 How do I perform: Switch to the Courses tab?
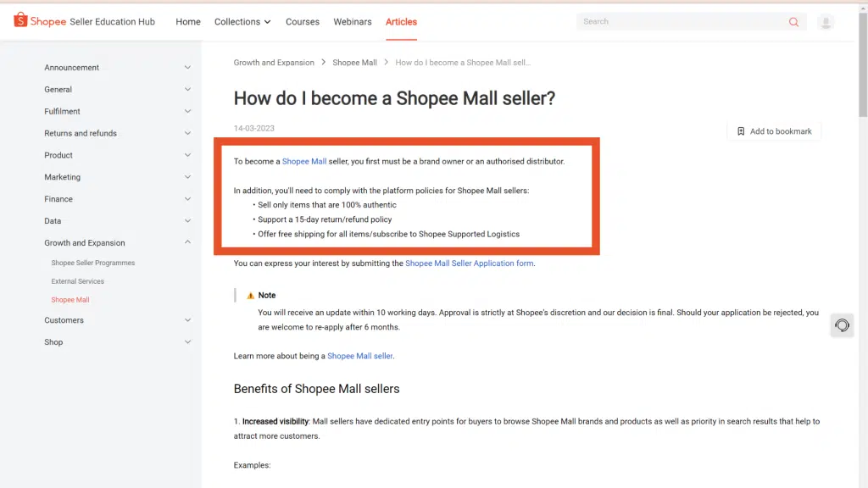[303, 22]
